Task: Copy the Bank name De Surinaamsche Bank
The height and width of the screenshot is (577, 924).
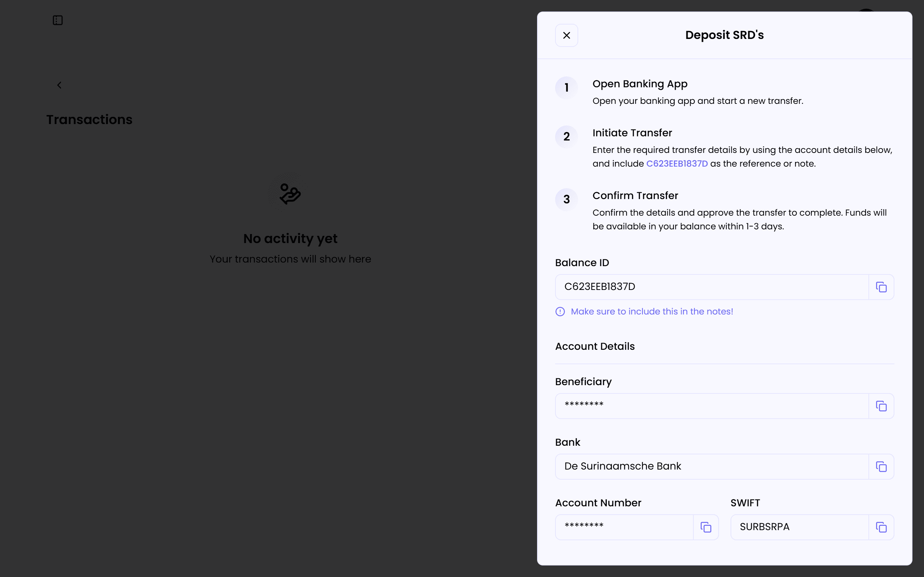Action: 881,466
